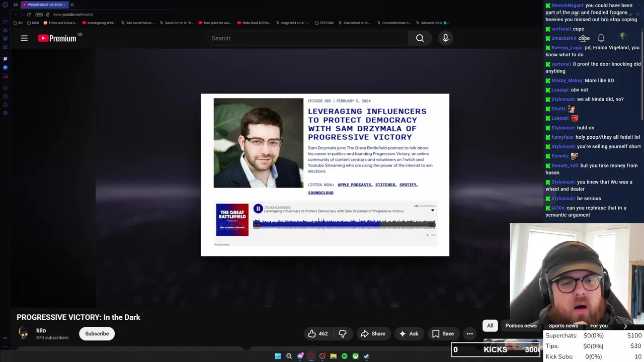Open the Xen AaronTheLoc bookmark
Screen dimensions: 644x362
138,23
